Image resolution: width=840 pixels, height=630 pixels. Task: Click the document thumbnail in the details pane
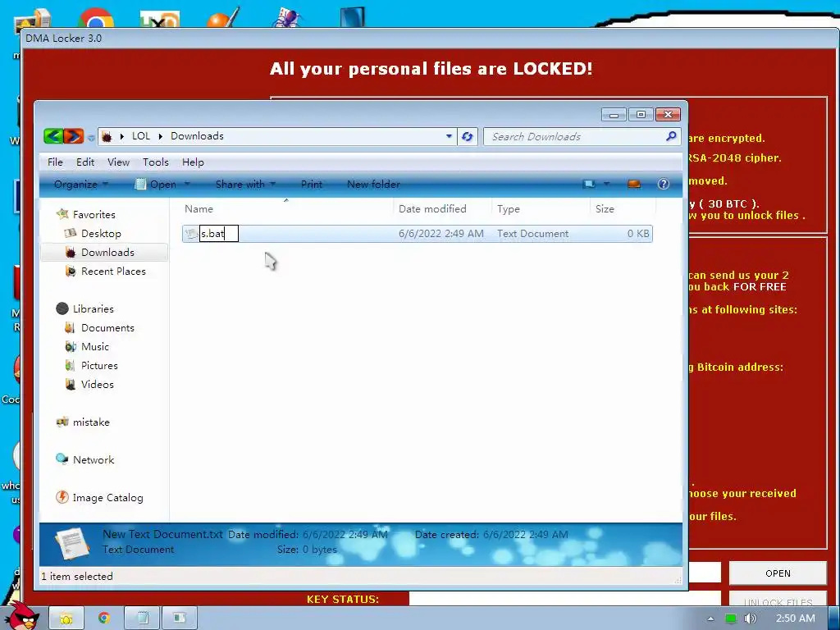pyautogui.click(x=72, y=544)
